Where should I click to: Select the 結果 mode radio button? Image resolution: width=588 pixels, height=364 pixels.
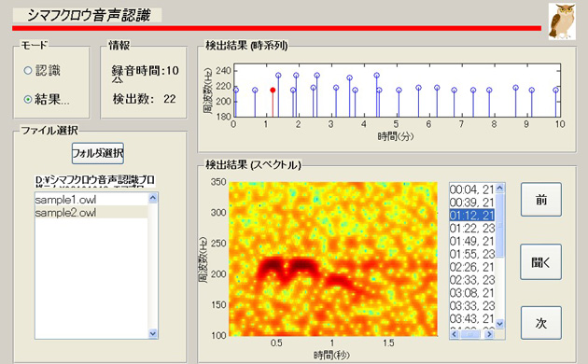pos(28,99)
